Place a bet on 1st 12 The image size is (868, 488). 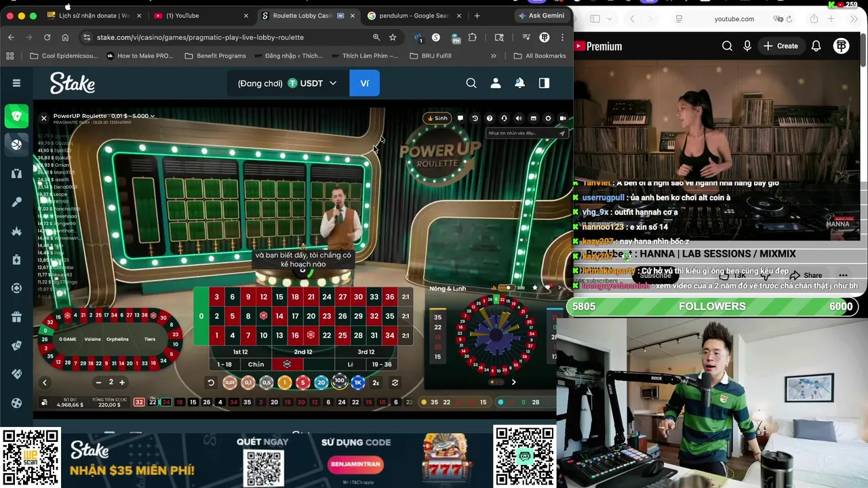240,352
